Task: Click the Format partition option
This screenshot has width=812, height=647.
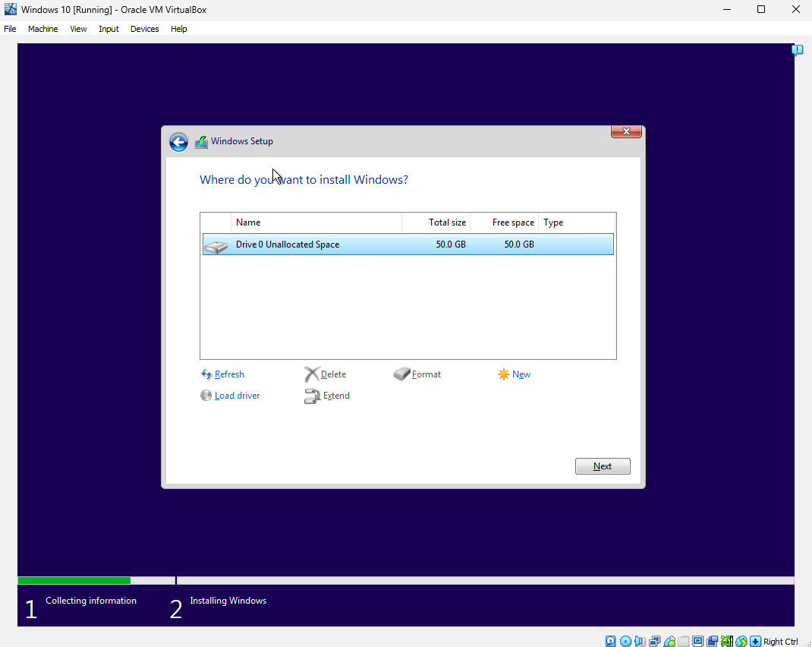Action: tap(417, 374)
